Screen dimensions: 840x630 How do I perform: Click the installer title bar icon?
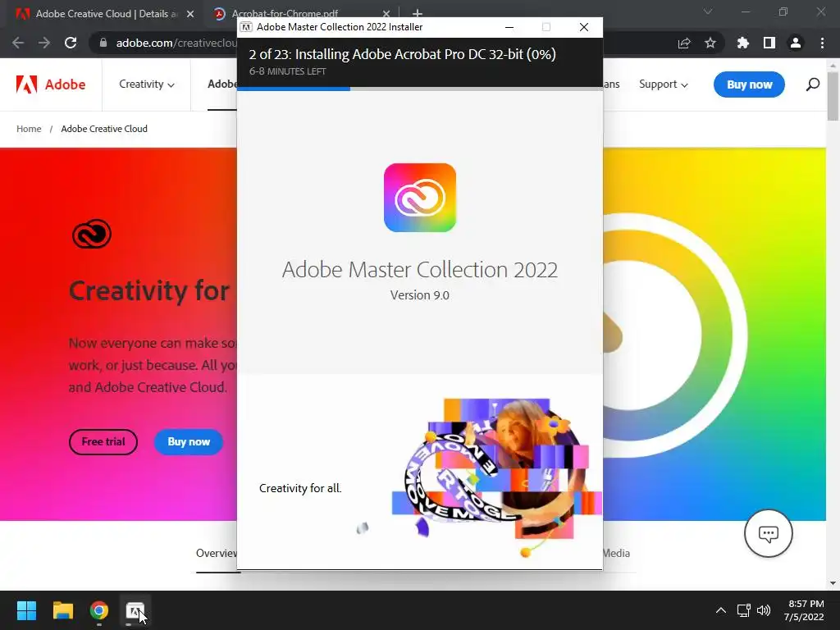[246, 27]
